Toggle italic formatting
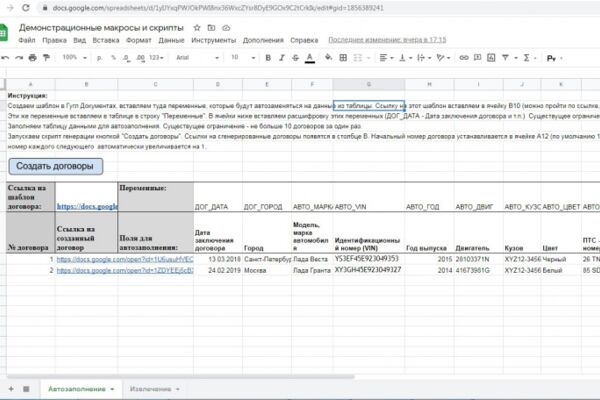Image resolution: width=600 pixels, height=400 pixels. pos(282,58)
